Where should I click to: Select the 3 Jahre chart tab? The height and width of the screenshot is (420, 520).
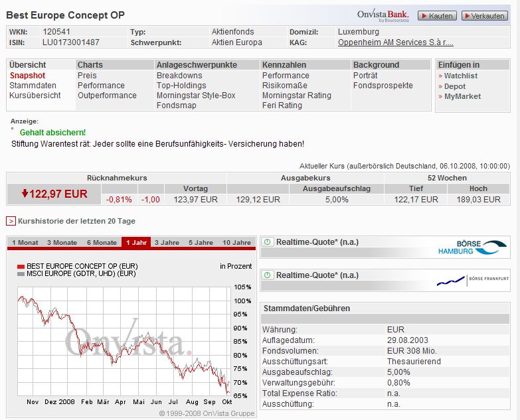click(166, 243)
